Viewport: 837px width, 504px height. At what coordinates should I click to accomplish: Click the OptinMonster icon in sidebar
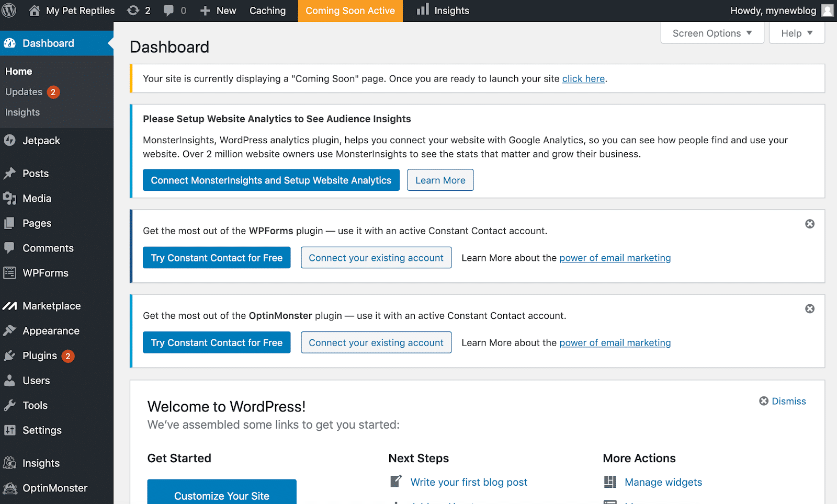[9, 488]
